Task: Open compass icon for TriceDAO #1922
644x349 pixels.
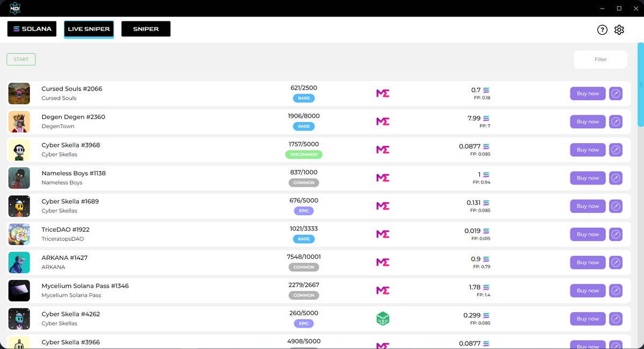Action: [x=616, y=234]
